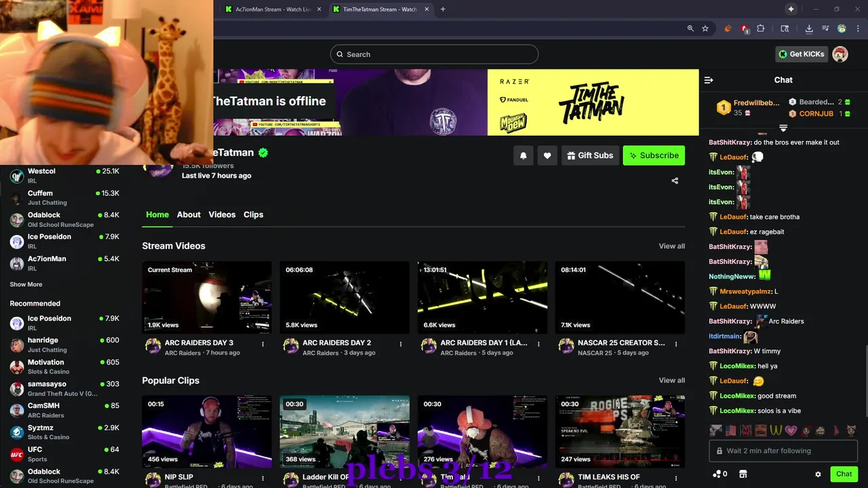Viewport: 868px width, 488px height.
Task: Click the orange extension icon in toolbar
Action: coord(728,28)
